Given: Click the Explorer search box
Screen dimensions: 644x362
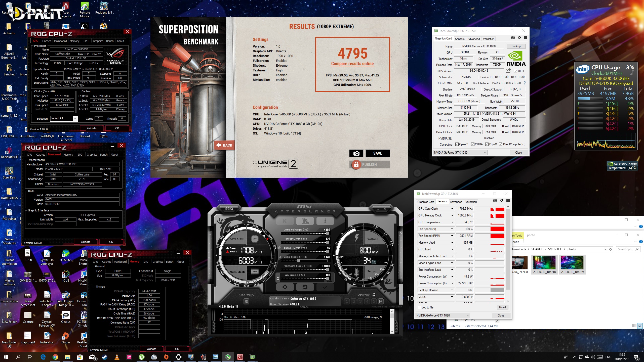Looking at the screenshot, I should point(628,249).
